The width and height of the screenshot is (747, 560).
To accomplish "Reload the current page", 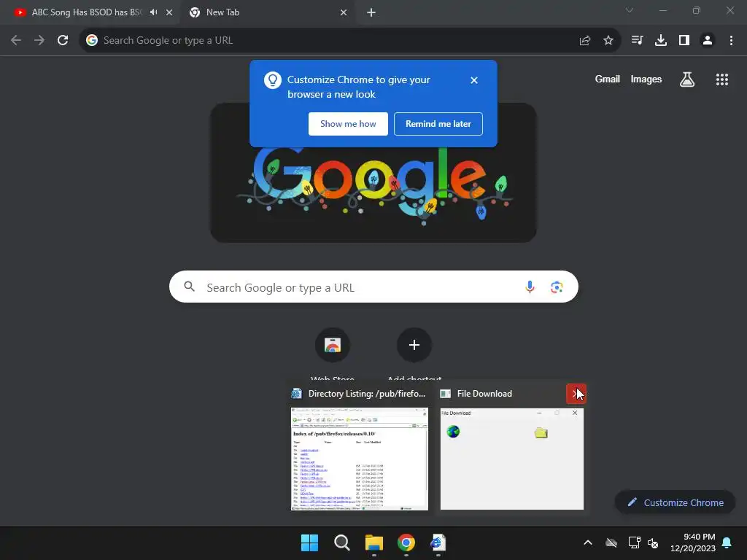I will [x=63, y=40].
